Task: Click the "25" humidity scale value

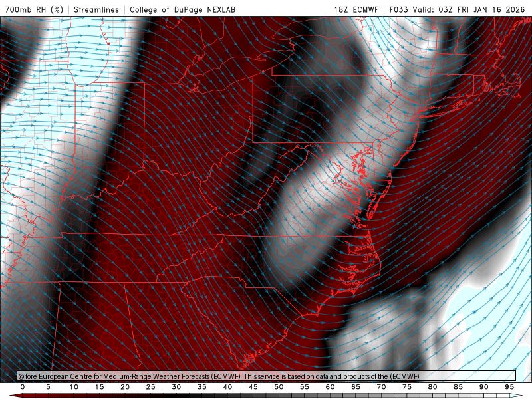Action: click(x=151, y=387)
